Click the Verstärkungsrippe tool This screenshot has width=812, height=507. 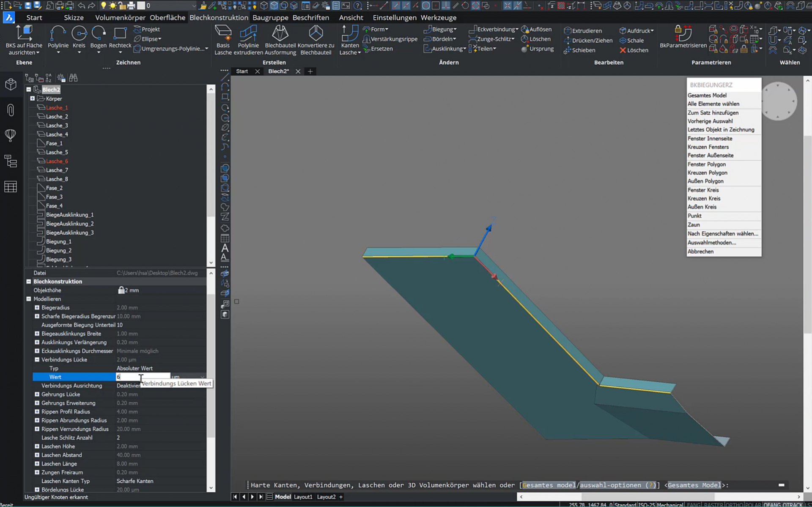point(390,39)
